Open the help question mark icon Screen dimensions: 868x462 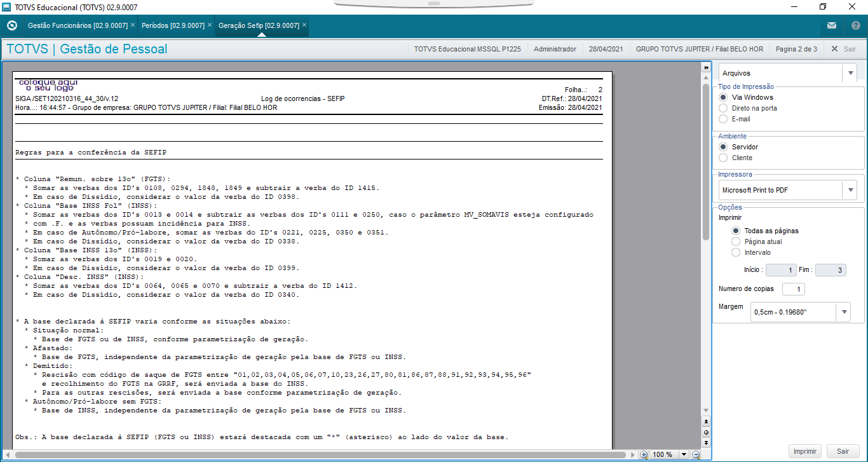[x=856, y=26]
